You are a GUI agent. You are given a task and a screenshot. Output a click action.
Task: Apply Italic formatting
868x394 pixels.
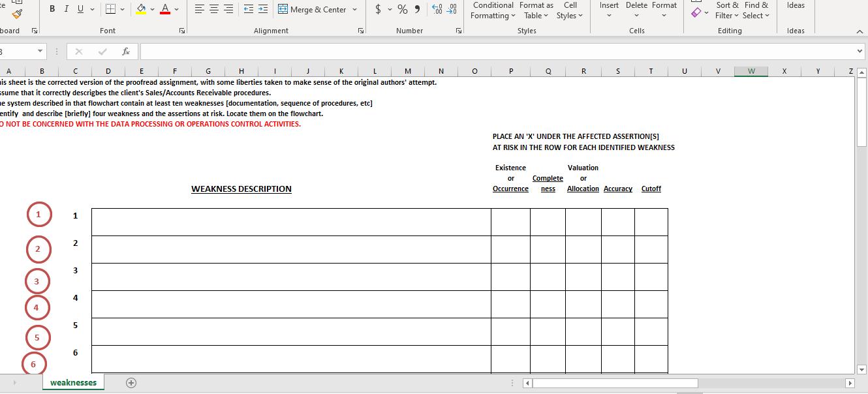coord(66,9)
